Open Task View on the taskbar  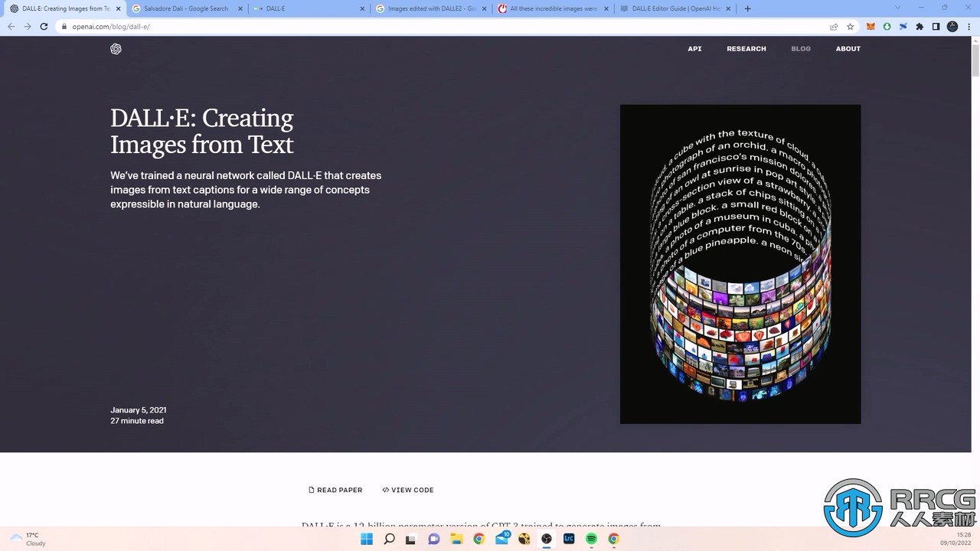point(411,539)
